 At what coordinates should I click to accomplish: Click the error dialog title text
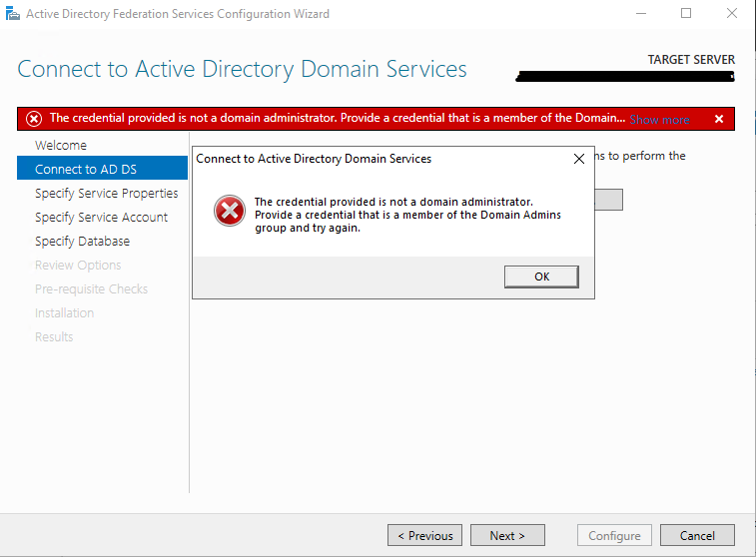click(314, 159)
